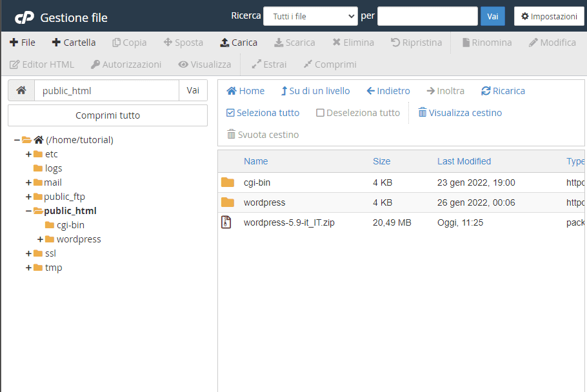
Task: Focus the search text field
Action: tap(428, 17)
